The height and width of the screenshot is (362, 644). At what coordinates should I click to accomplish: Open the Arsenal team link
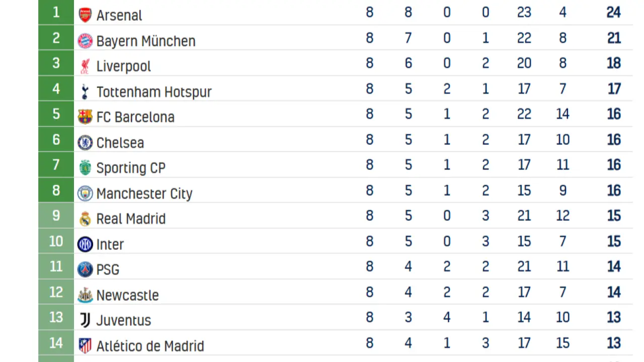[x=119, y=16]
